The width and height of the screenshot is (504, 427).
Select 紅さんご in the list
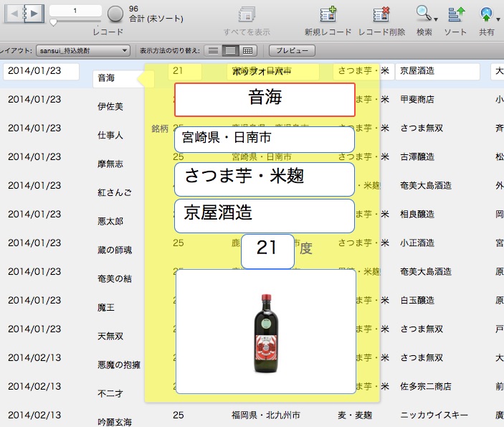(x=115, y=192)
